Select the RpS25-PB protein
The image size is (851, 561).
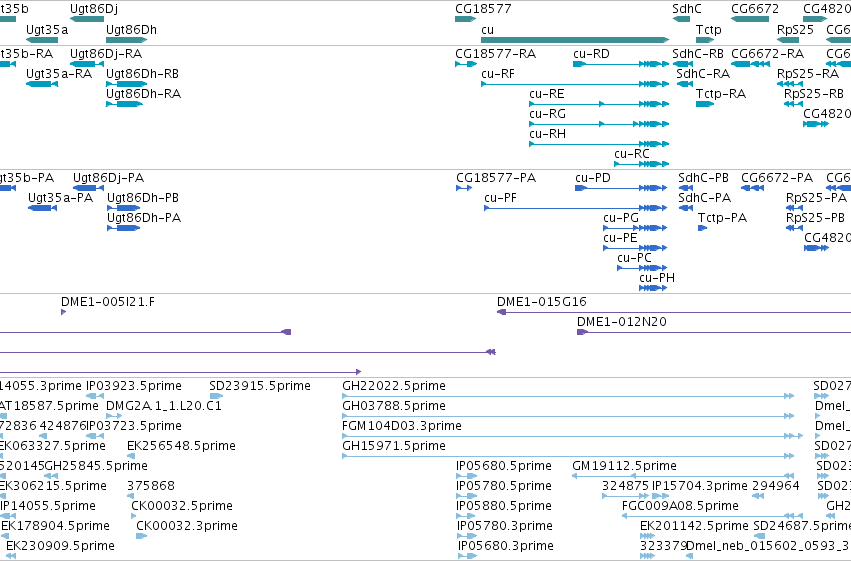point(794,228)
